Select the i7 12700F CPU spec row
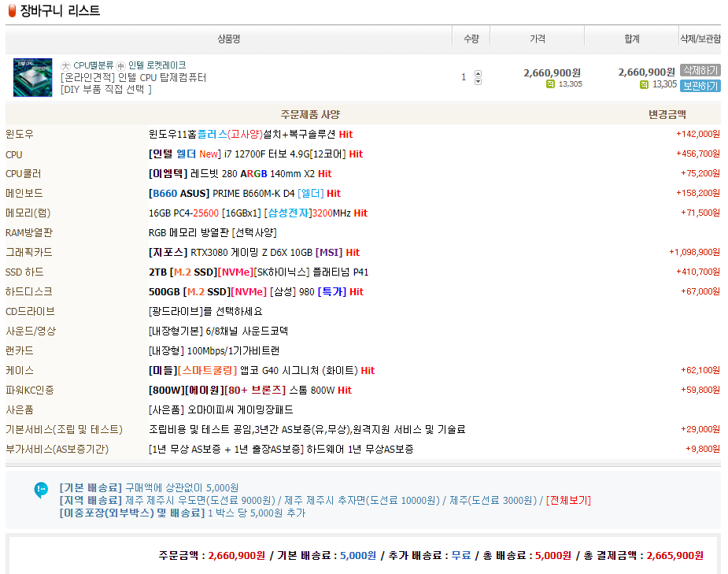728x574 pixels. click(x=256, y=154)
